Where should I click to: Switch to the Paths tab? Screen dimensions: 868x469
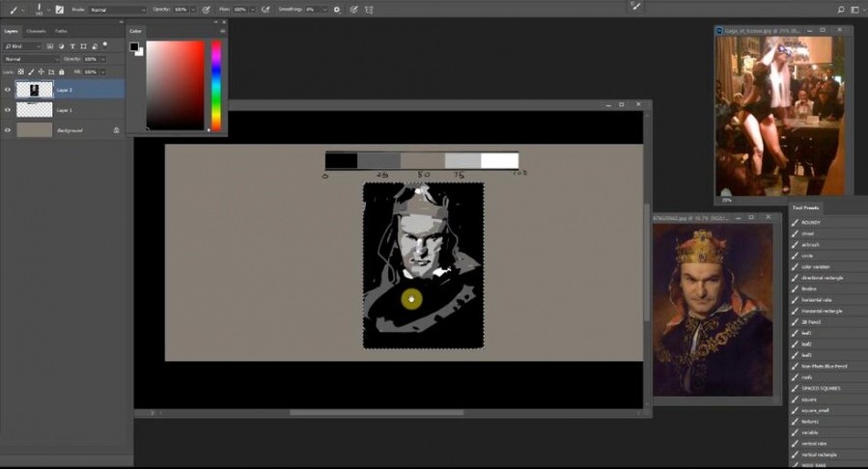[x=61, y=31]
